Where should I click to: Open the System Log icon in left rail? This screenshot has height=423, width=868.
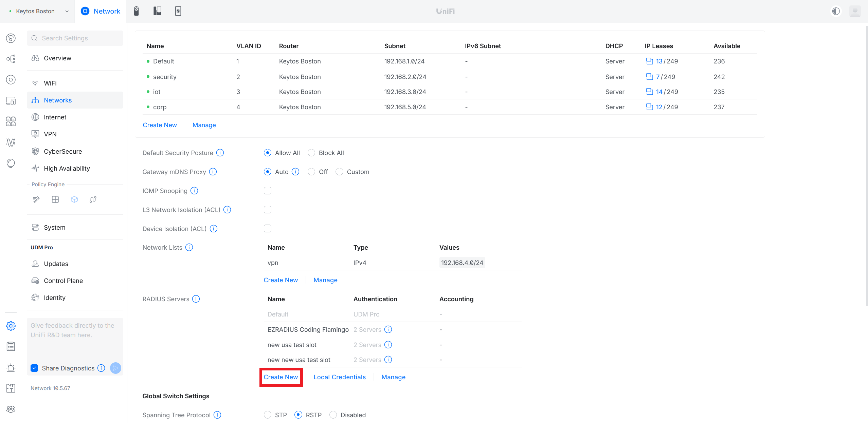pyautogui.click(x=11, y=346)
